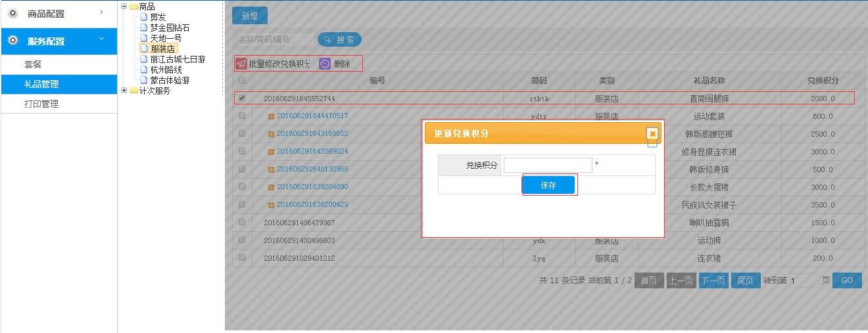Select 丽江古城七日游 in the tree
This screenshot has width=868, height=333.
click(178, 59)
